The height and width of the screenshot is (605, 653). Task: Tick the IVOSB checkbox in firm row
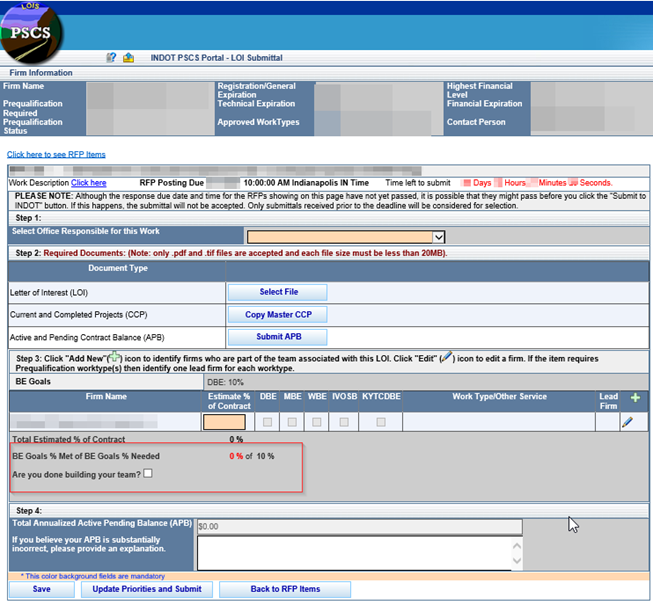coord(344,422)
